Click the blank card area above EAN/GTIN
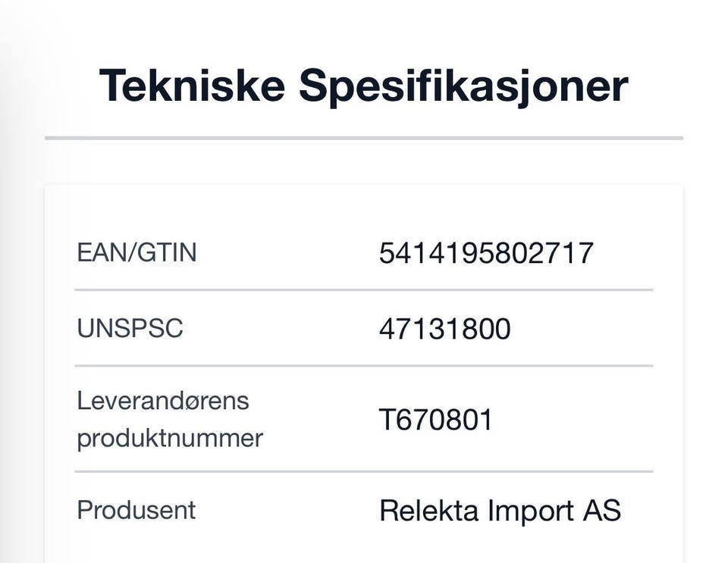Screen dimensions: 728x563 point(363,208)
